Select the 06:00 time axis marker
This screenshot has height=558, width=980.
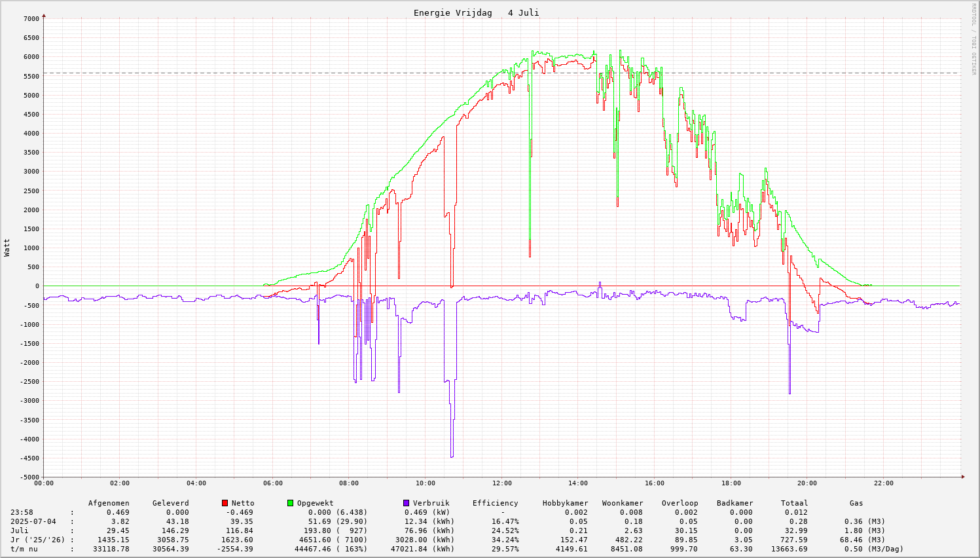pyautogui.click(x=272, y=483)
